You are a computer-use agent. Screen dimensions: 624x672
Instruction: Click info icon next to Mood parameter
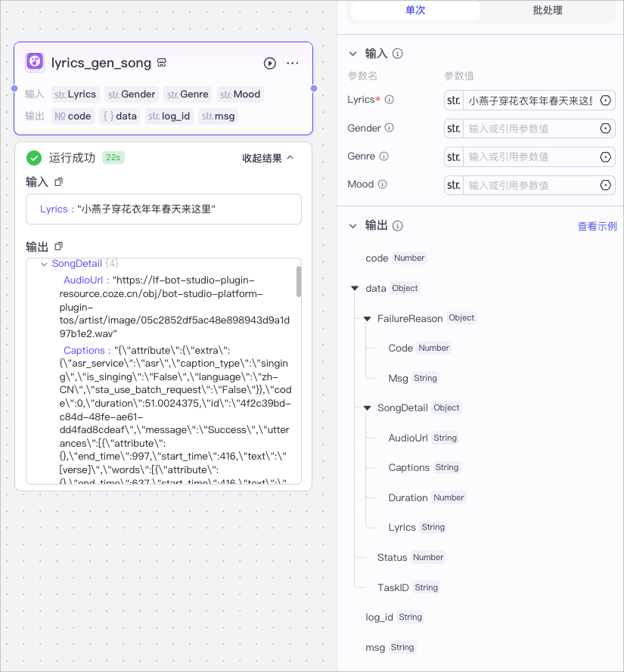click(382, 184)
